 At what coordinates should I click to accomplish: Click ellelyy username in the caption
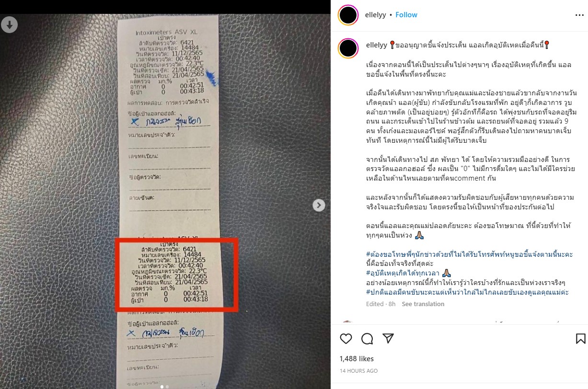377,44
